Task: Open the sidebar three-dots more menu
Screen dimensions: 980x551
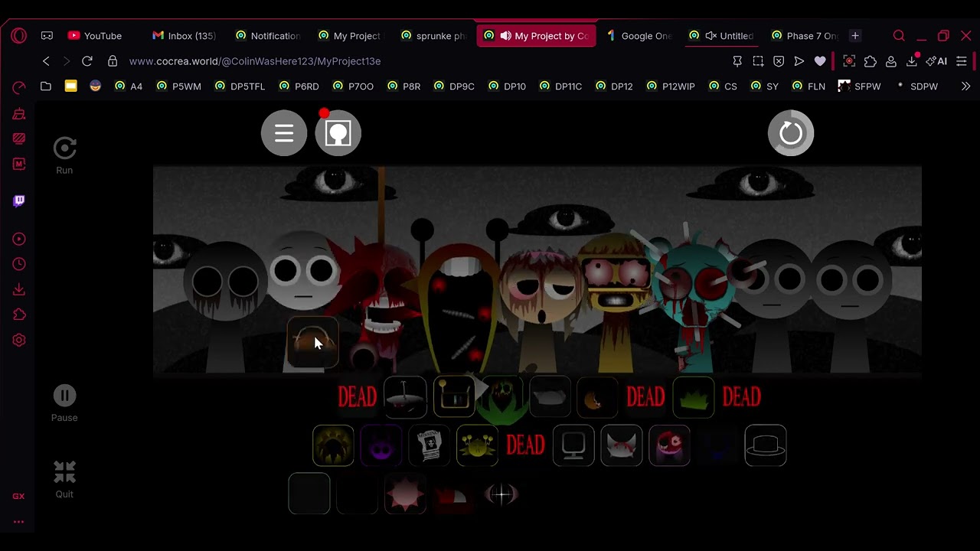Action: [18, 522]
